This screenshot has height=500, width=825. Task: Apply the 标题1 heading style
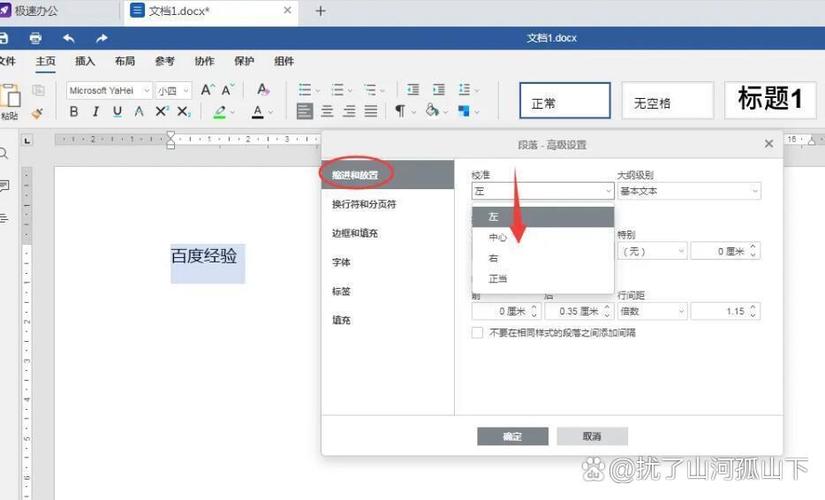point(770,100)
